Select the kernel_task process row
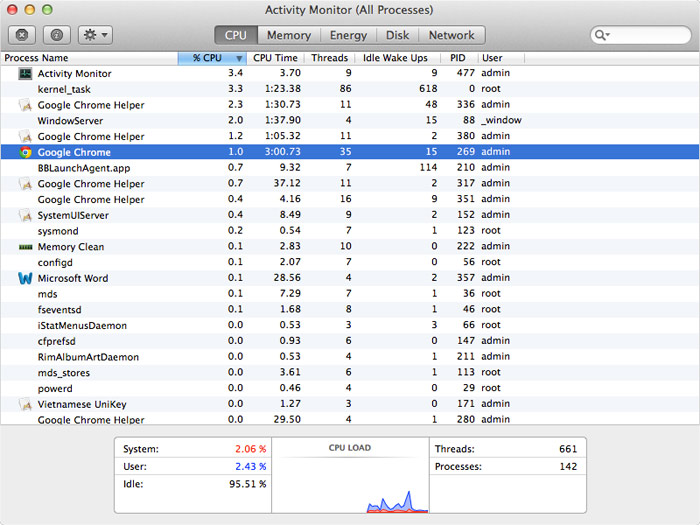This screenshot has width=700, height=525. [x=350, y=89]
